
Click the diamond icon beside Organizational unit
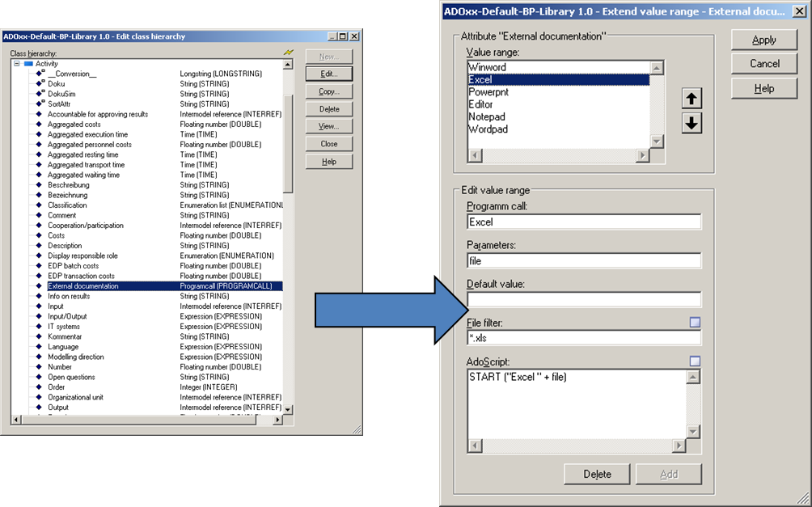(x=39, y=397)
